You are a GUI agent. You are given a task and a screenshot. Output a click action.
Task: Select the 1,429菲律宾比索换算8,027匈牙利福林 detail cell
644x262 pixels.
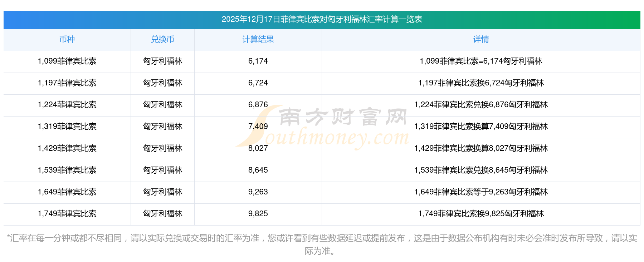point(481,148)
